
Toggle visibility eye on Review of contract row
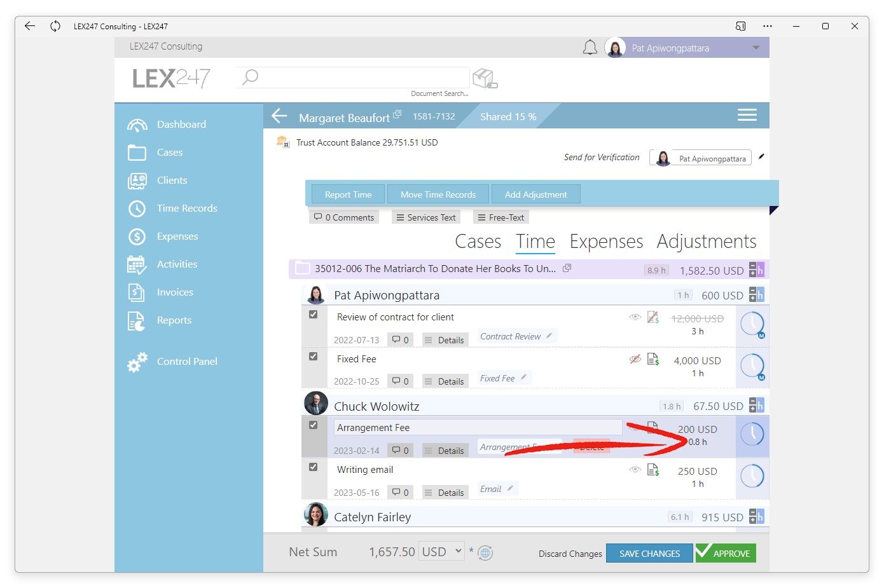pos(635,317)
